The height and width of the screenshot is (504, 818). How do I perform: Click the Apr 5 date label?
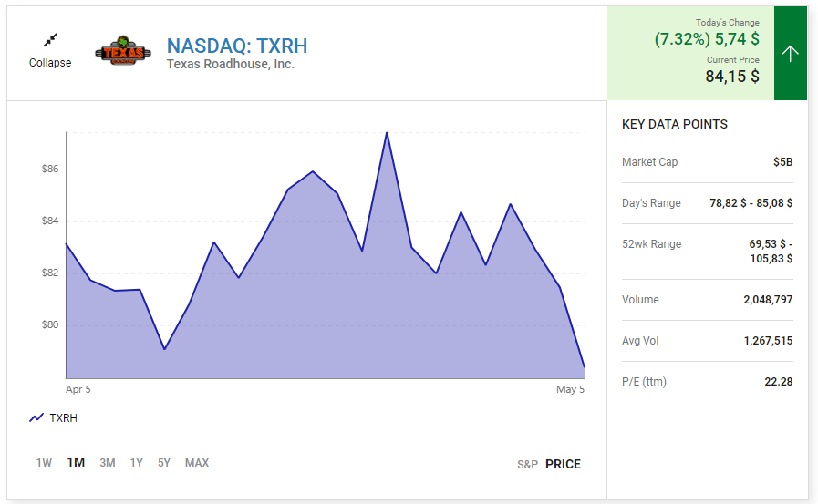pos(78,389)
